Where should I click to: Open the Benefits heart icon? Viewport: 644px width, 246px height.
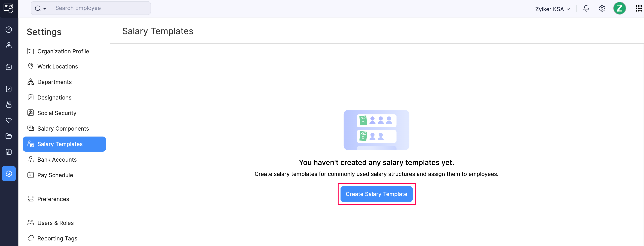point(9,121)
